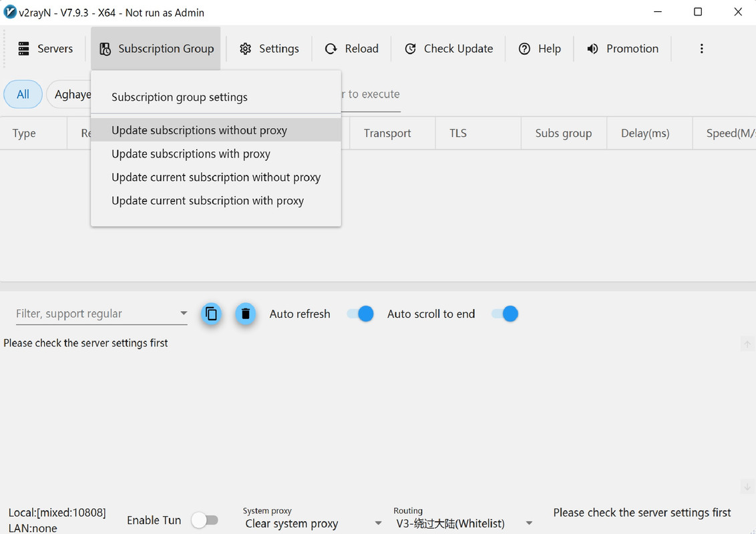
Task: Click the log scroll-to-top arrow
Action: (747, 344)
